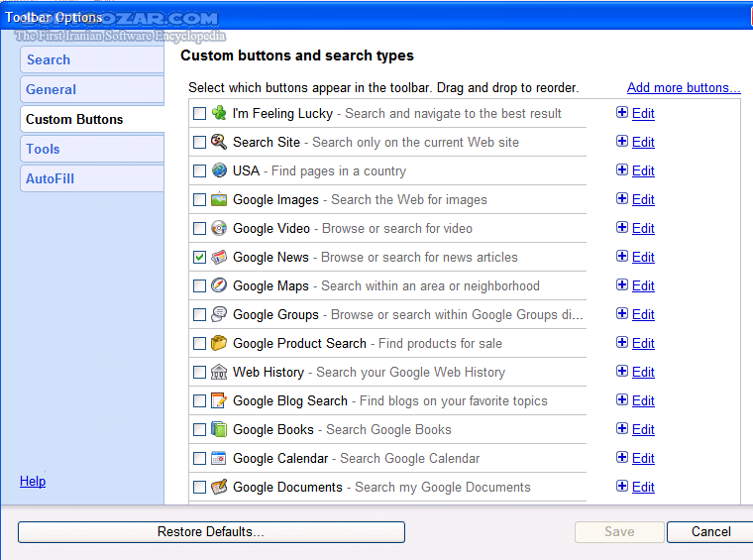The width and height of the screenshot is (753, 560).
Task: Enable the I'm Feeling Lucky checkbox
Action: click(x=199, y=113)
